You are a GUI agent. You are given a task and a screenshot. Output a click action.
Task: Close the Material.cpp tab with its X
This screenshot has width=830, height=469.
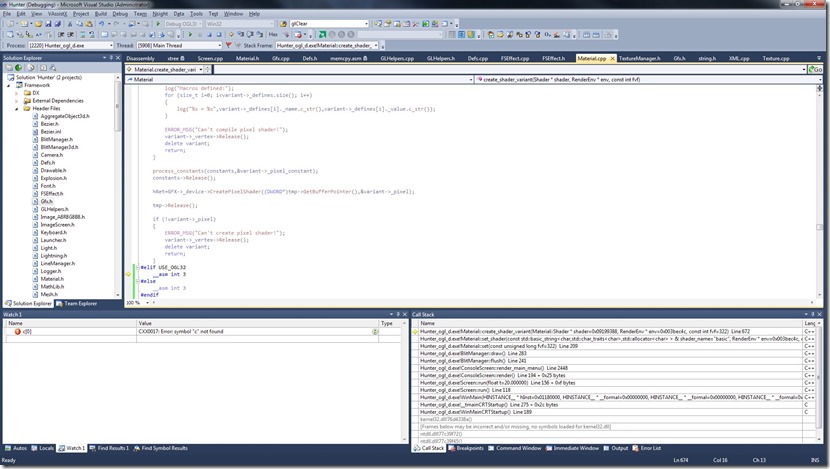[x=612, y=58]
